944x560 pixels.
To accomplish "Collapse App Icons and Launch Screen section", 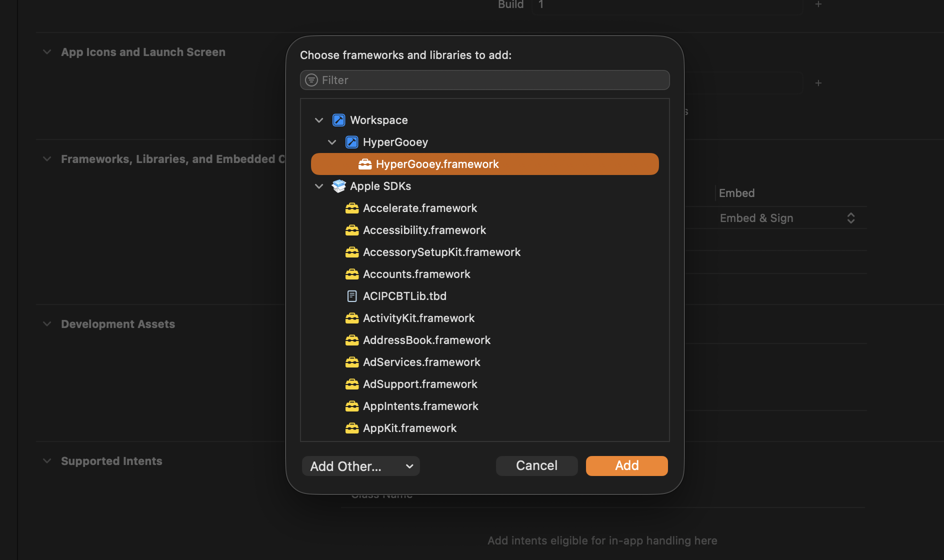I will coord(47,52).
